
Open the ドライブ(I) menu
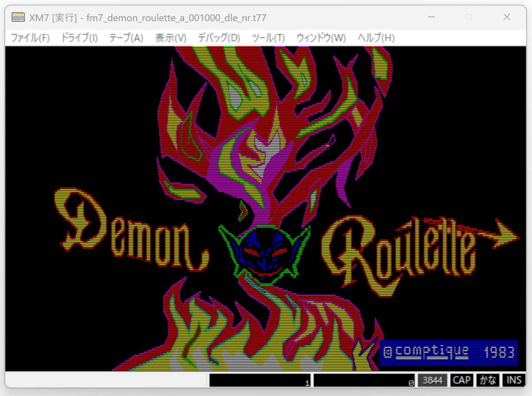click(x=79, y=38)
